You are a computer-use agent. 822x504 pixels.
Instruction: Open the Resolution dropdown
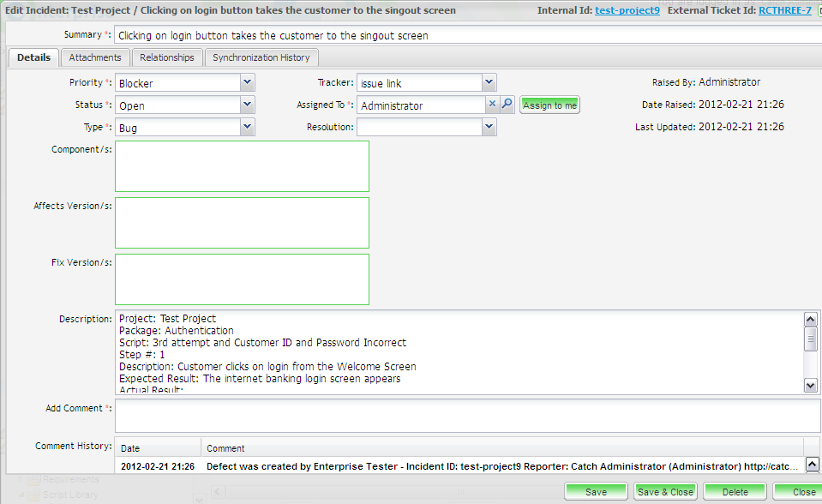pos(489,127)
